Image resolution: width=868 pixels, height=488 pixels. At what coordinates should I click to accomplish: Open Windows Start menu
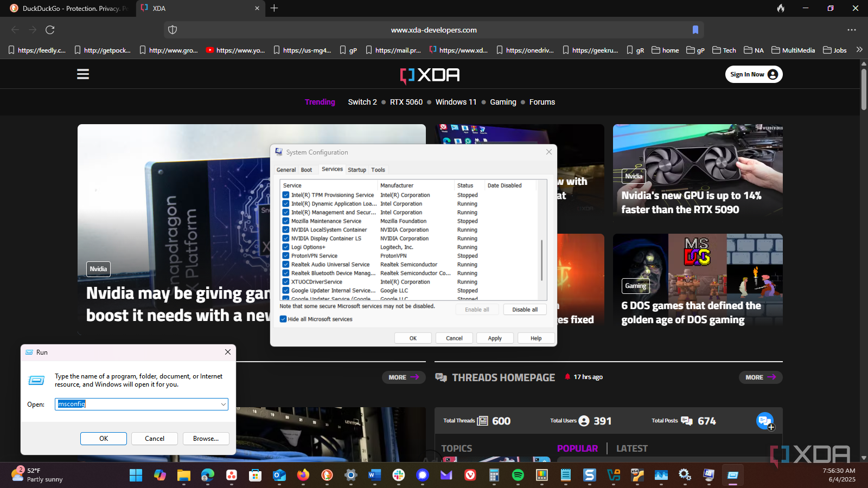tap(136, 476)
